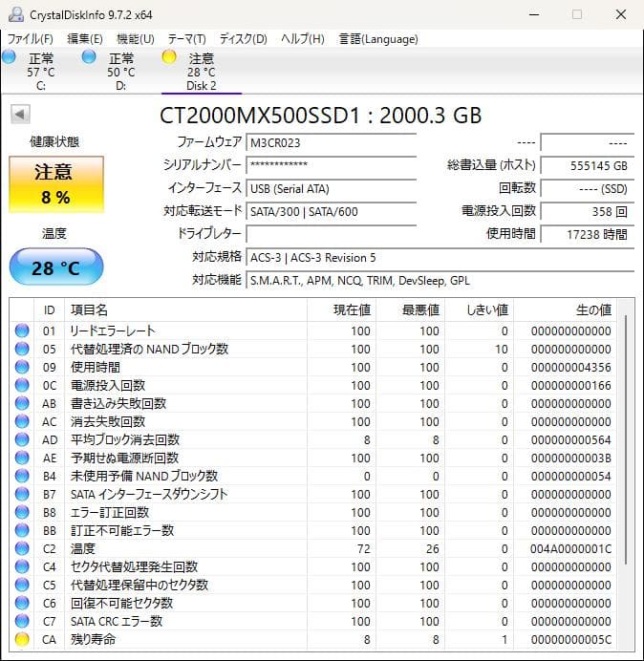Select the Disk 2 tab marked 注意
The height and width of the screenshot is (661, 644).
(x=202, y=71)
